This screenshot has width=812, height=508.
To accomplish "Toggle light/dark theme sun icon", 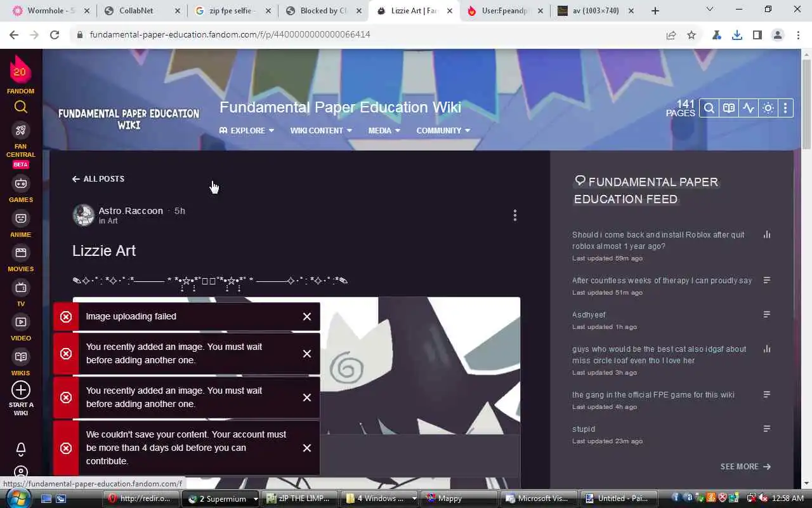I will tap(768, 108).
